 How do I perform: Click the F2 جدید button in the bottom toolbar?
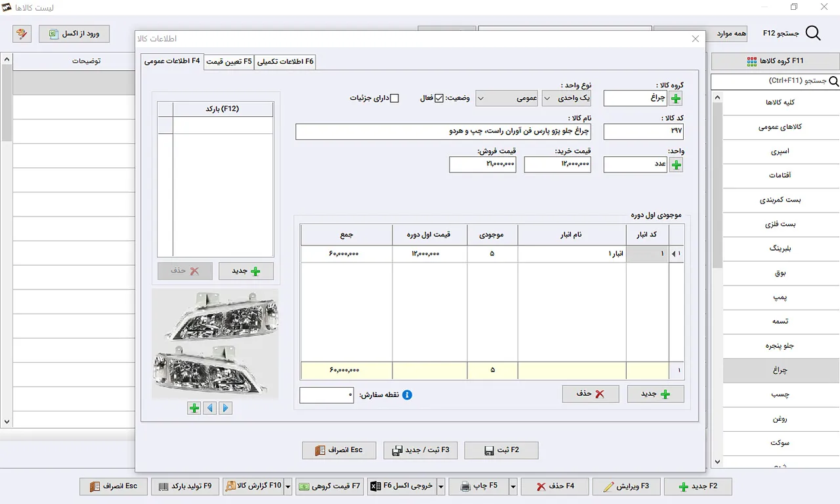tap(698, 486)
